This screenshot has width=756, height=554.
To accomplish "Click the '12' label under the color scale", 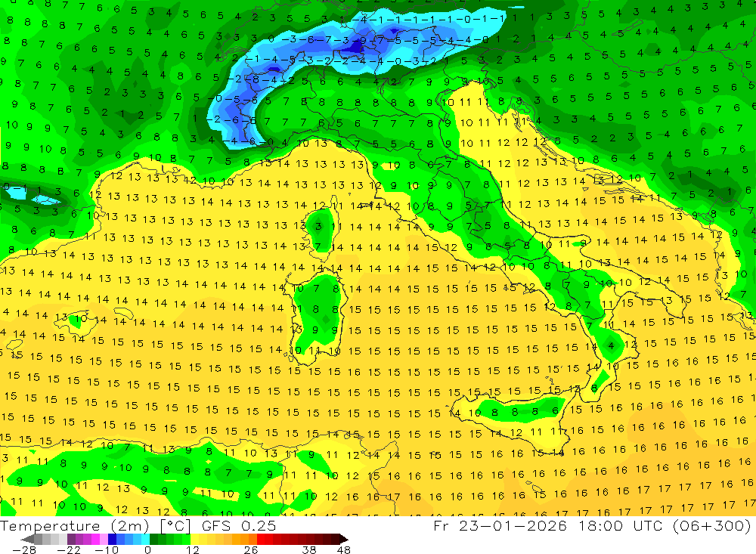I will point(193,549).
